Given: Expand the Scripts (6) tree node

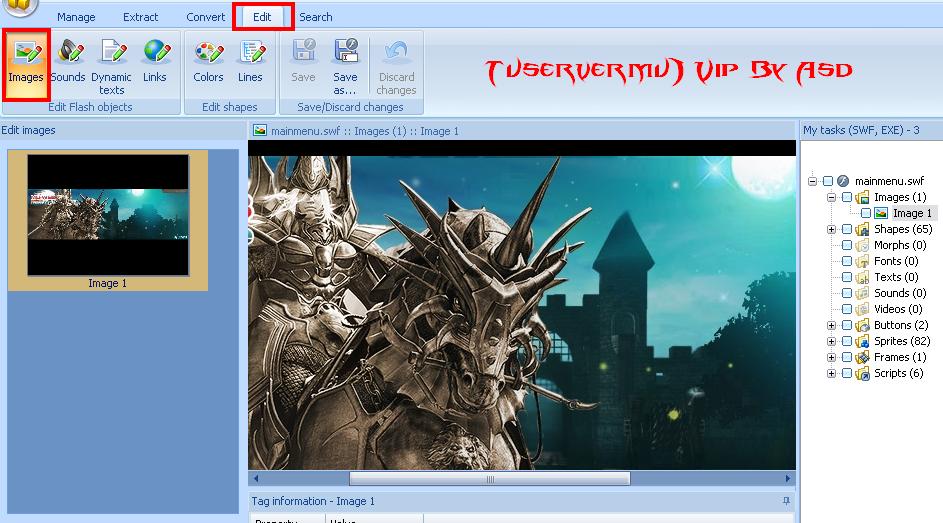Looking at the screenshot, I should pyautogui.click(x=831, y=373).
